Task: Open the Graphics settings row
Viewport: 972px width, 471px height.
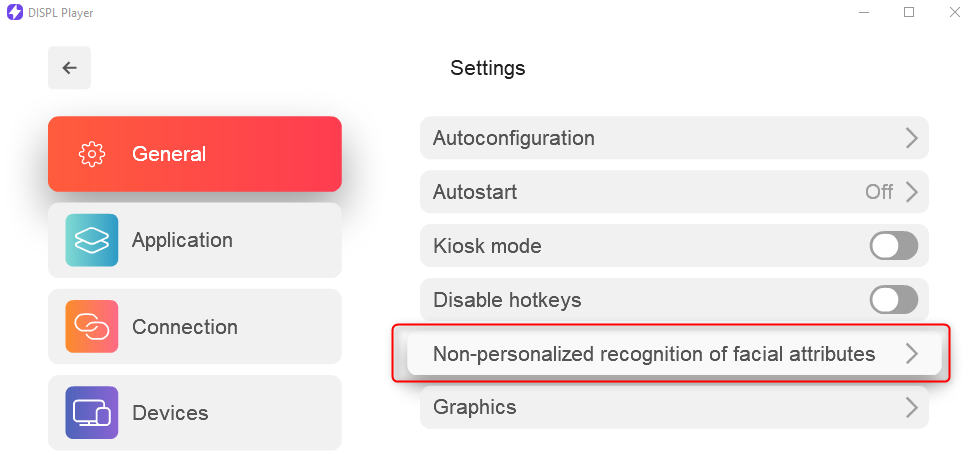Action: [x=674, y=407]
